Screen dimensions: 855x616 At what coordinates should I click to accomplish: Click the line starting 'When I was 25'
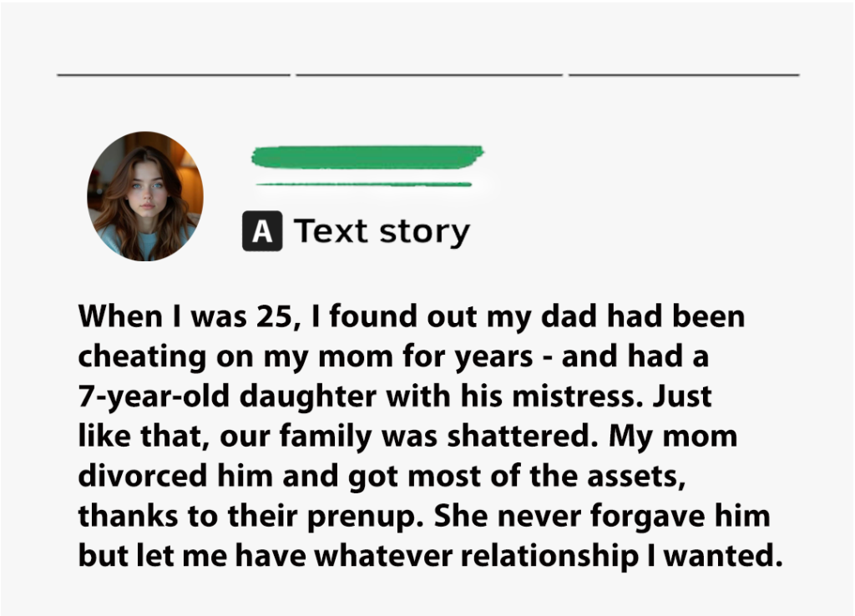tap(412, 316)
